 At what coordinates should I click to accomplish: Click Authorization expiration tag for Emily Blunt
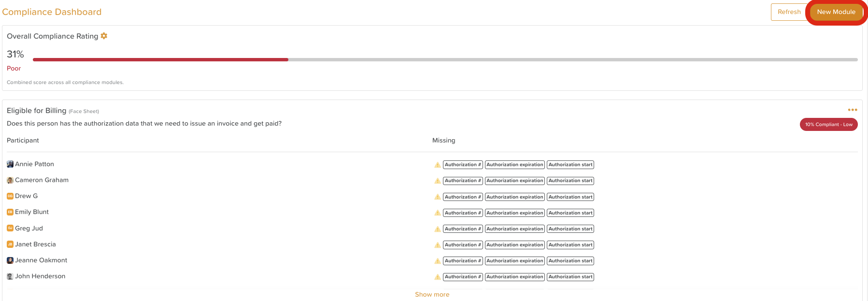pos(515,213)
